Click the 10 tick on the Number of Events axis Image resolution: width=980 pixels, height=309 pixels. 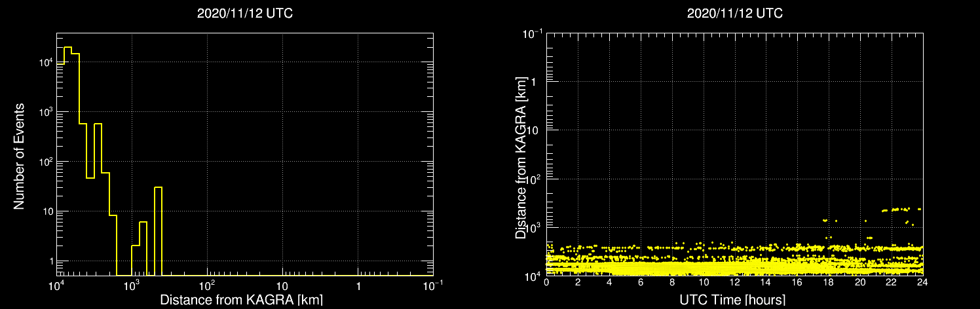(47, 211)
